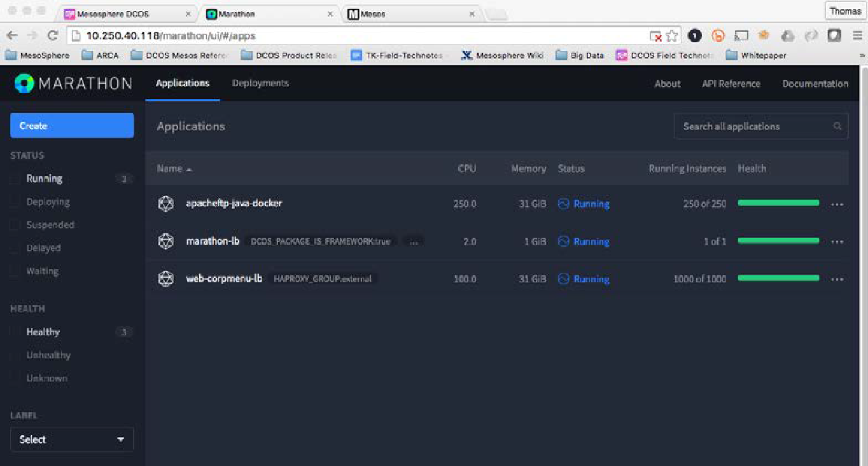
Task: Open the Whitepaper bookmark folder
Action: (756, 55)
